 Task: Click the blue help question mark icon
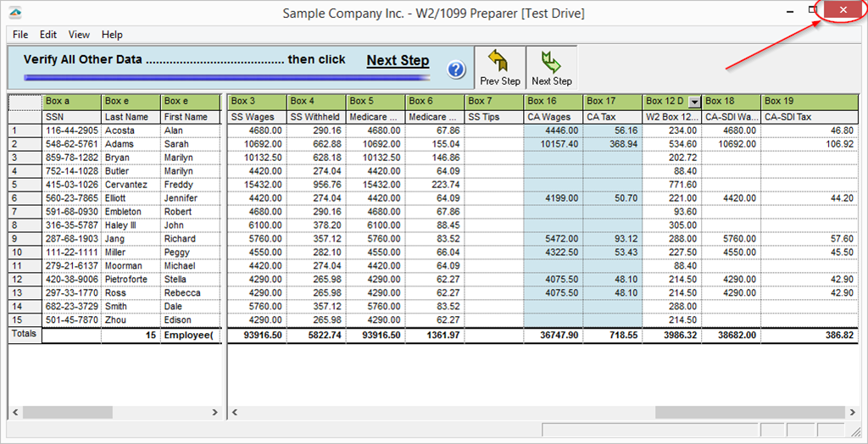456,70
